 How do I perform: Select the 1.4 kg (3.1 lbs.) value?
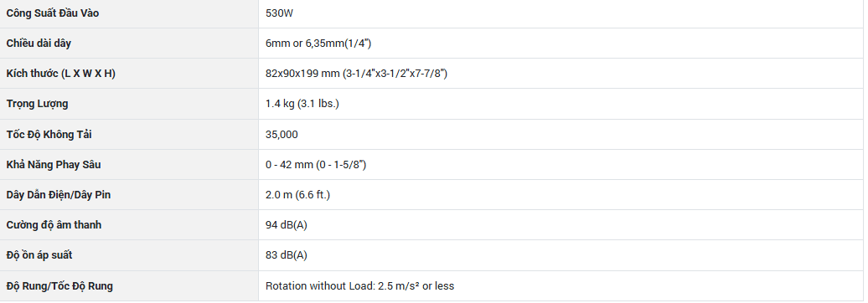[302, 104]
